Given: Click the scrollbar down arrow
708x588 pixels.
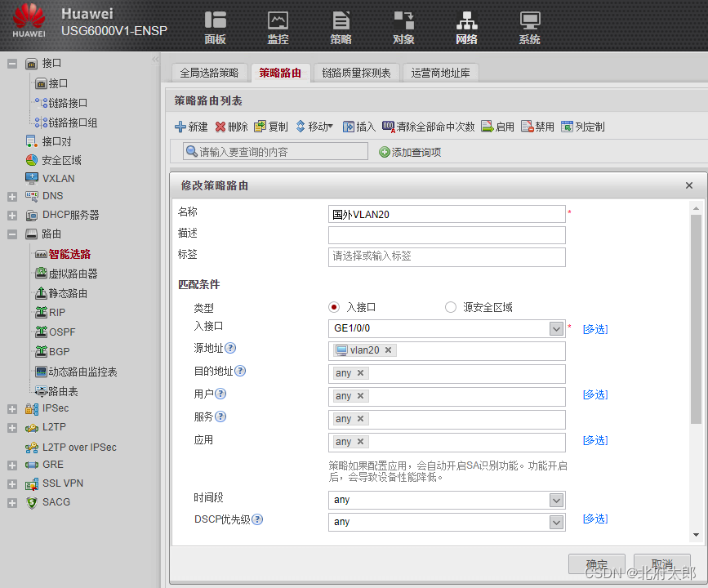Looking at the screenshot, I should (696, 535).
